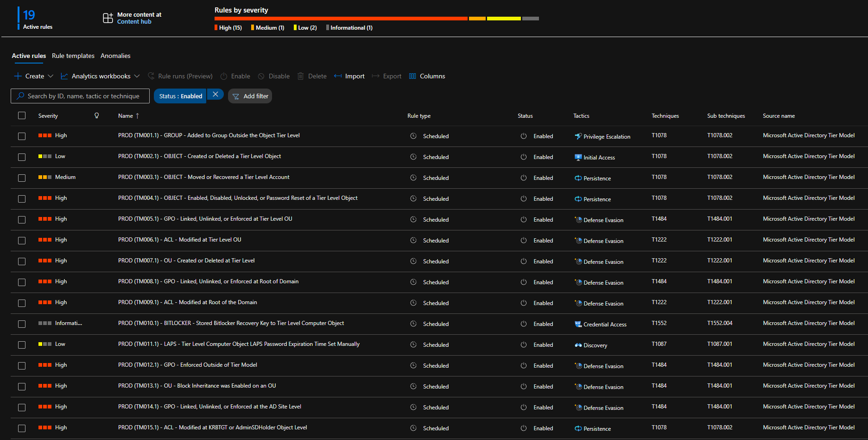The image size is (868, 440).
Task: Sort by the Tactics column header
Action: click(x=581, y=116)
